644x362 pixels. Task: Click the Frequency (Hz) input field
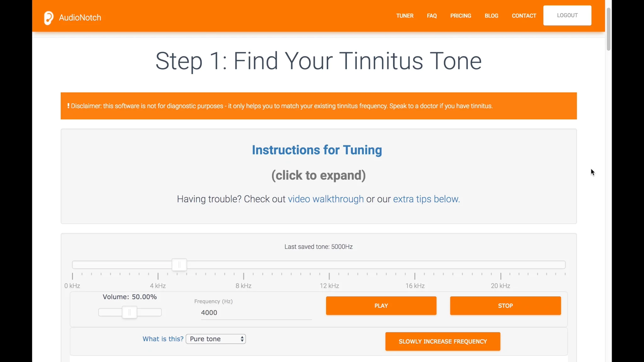coord(256,313)
